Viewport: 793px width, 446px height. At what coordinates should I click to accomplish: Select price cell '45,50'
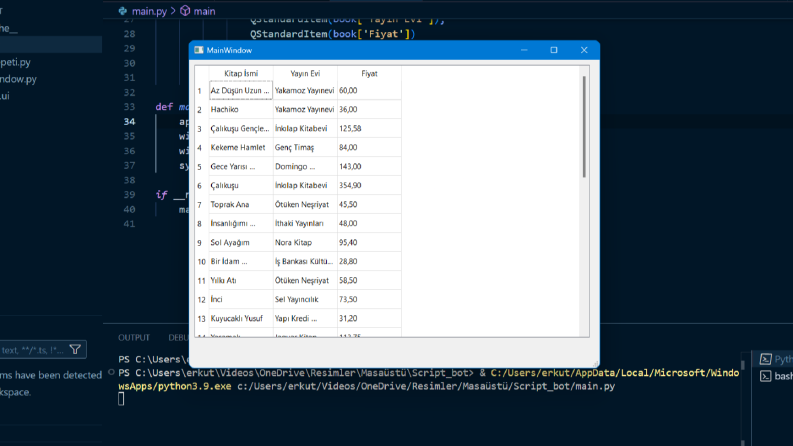point(369,204)
